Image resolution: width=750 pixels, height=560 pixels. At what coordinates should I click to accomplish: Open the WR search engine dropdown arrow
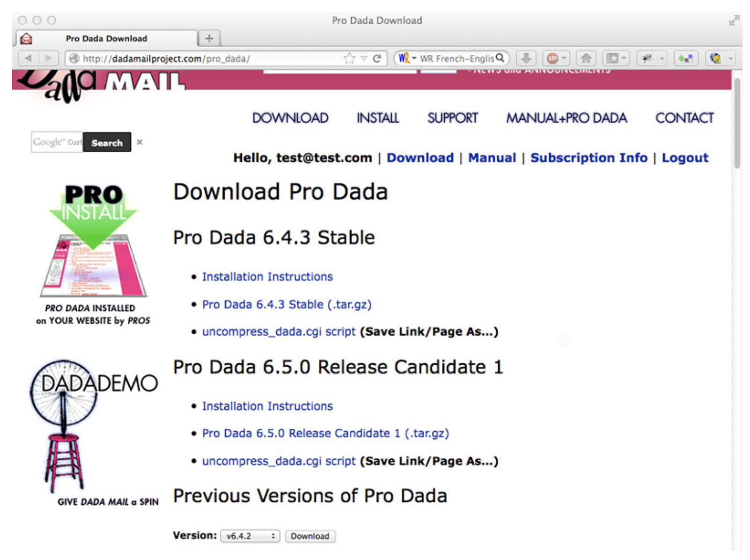pos(414,59)
